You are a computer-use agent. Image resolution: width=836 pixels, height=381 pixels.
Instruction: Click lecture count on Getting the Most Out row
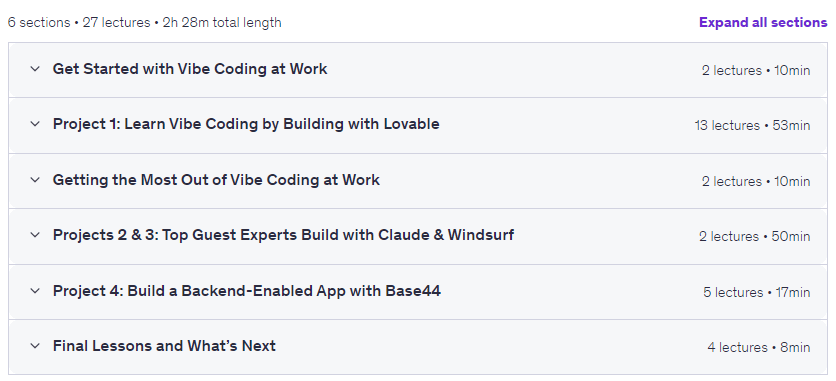(756, 181)
